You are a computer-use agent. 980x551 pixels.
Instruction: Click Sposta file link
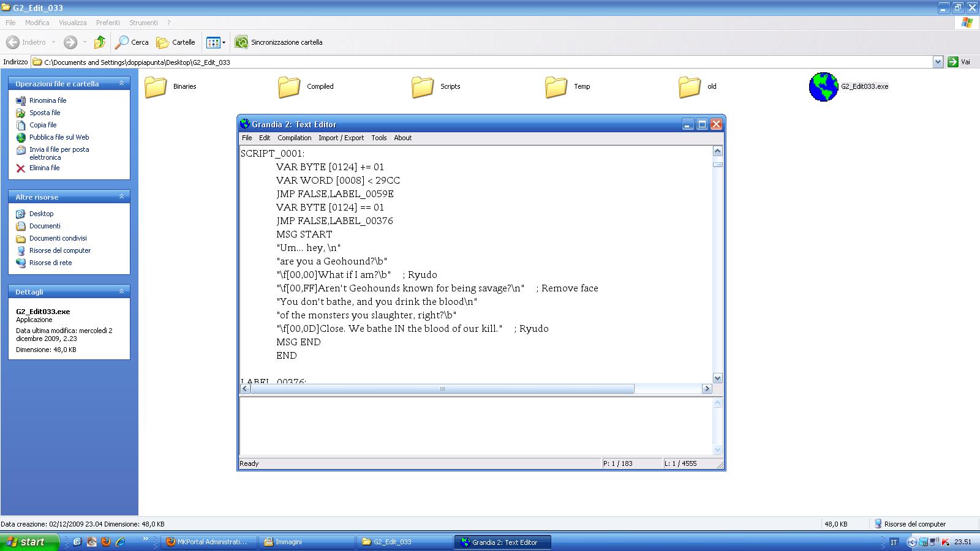coord(45,113)
